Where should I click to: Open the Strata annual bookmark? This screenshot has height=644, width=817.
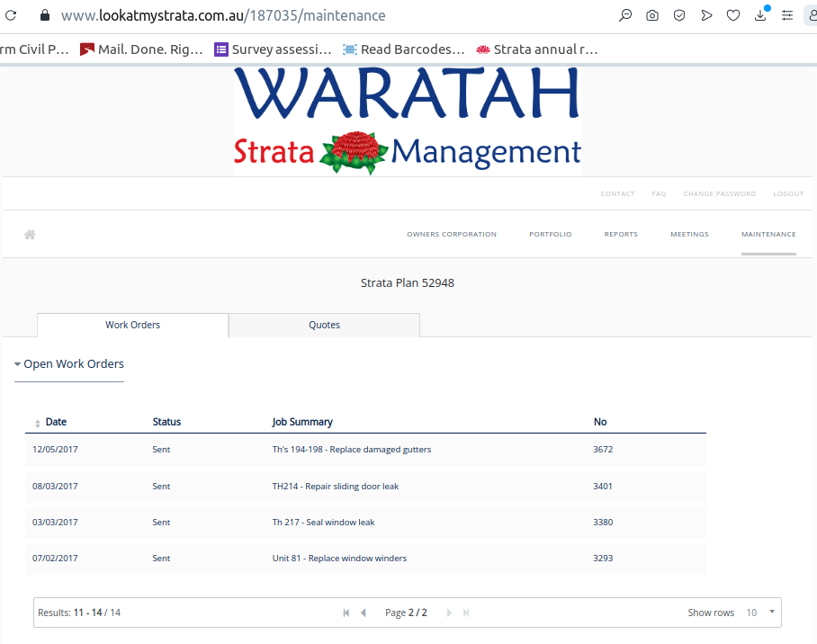click(537, 49)
